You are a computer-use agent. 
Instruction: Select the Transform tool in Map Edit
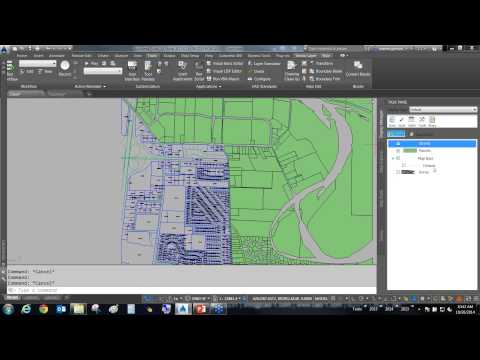coord(322,63)
